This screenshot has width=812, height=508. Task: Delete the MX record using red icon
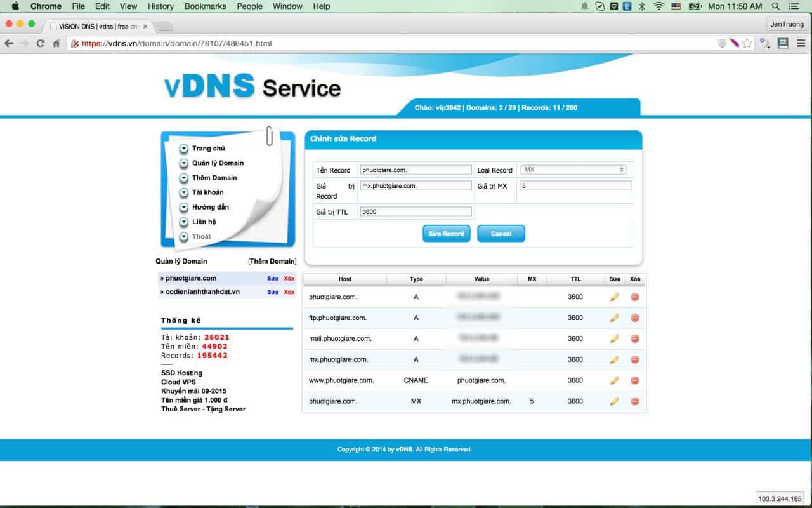click(634, 401)
